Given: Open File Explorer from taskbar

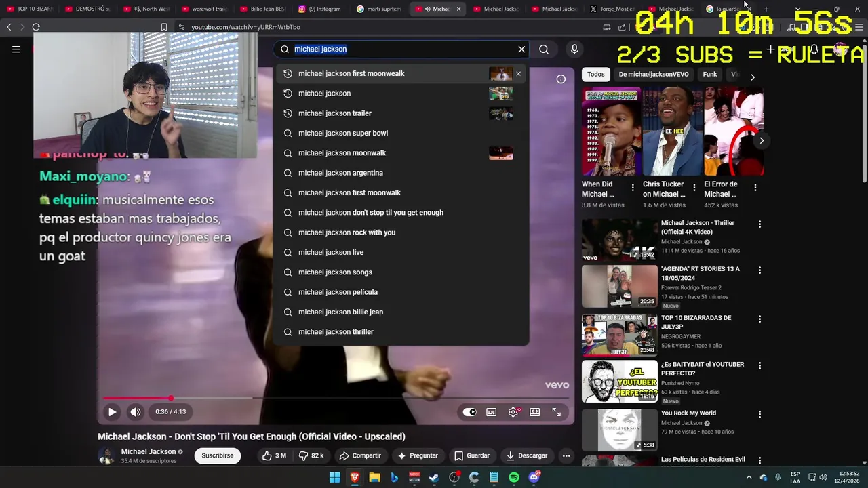Looking at the screenshot, I should pyautogui.click(x=374, y=477).
